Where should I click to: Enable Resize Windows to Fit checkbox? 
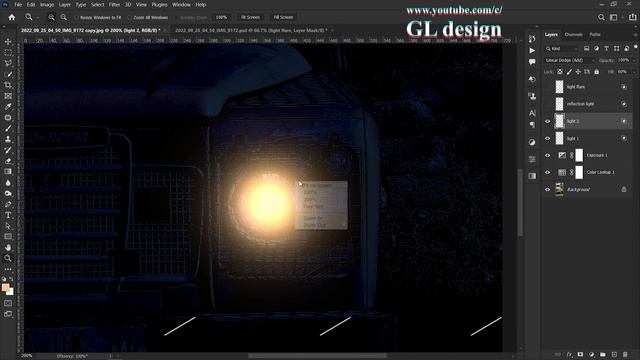[76, 18]
